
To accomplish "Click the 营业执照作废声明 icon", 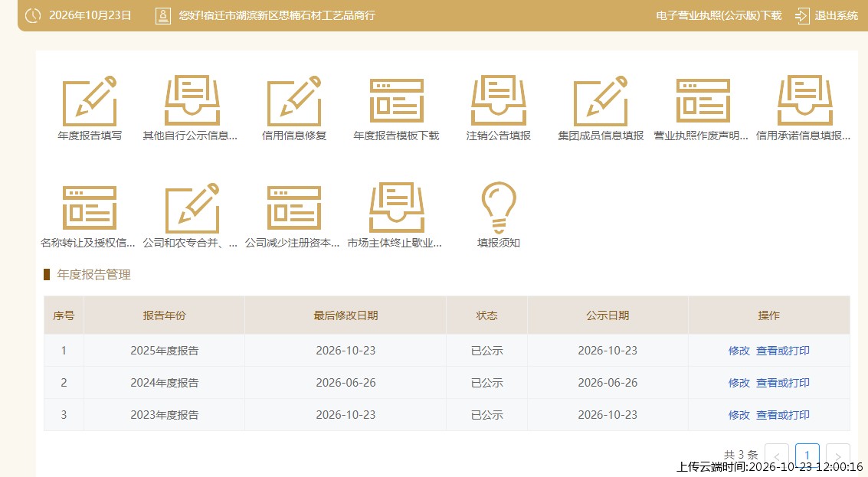I will coord(703,101).
